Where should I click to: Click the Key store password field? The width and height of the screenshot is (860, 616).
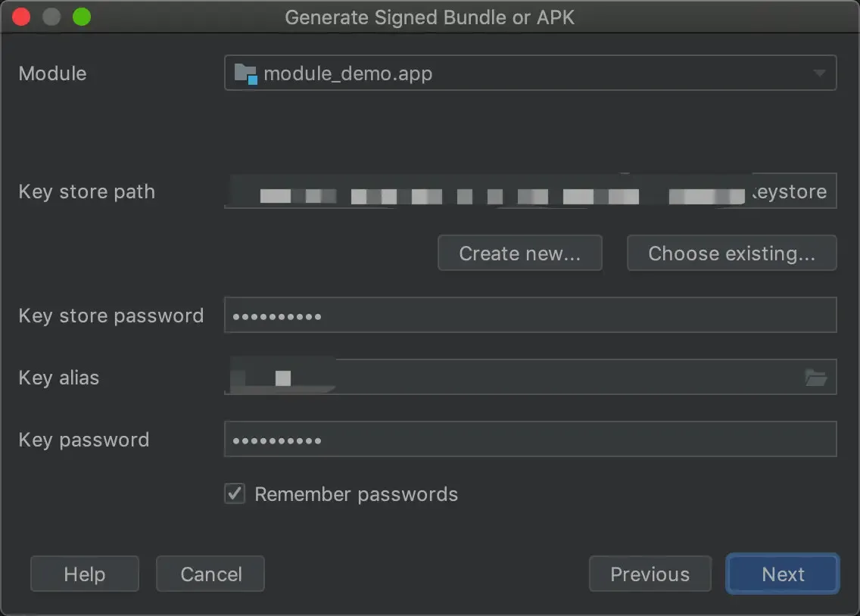530,315
